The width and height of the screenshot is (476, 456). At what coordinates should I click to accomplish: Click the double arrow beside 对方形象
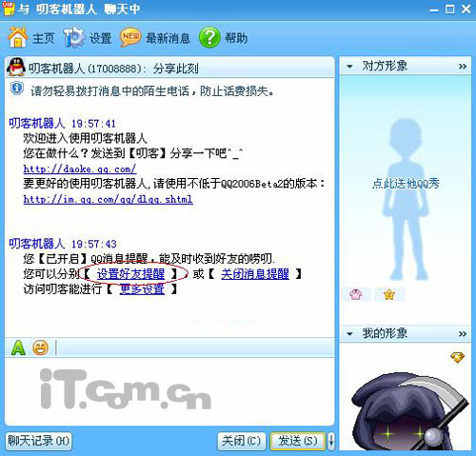[x=463, y=67]
